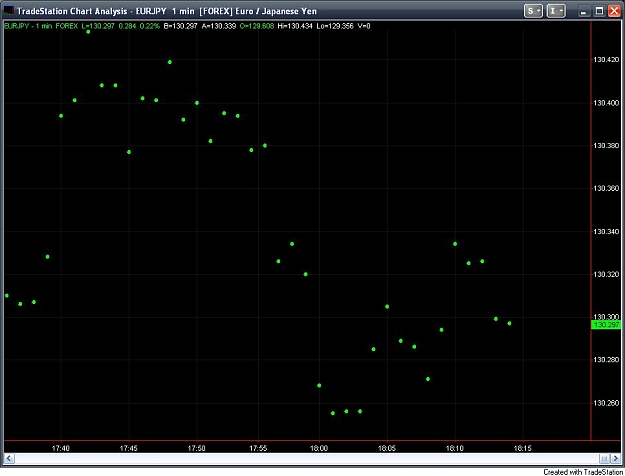This screenshot has height=476, width=625.
Task: Click the 17:50 time axis label
Action: coord(197,448)
